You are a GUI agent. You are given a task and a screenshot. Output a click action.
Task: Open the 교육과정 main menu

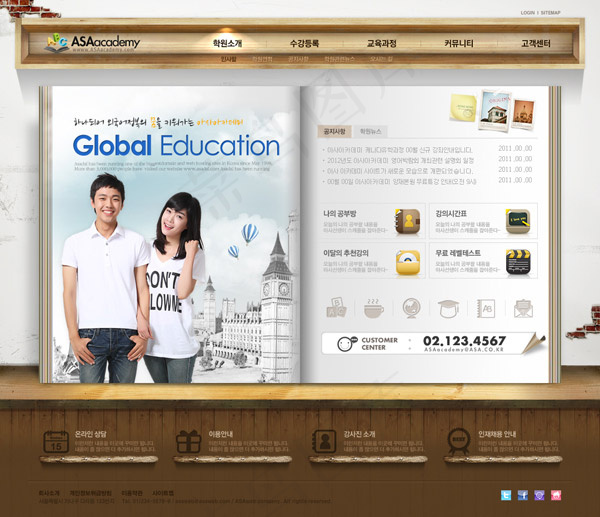tap(382, 43)
